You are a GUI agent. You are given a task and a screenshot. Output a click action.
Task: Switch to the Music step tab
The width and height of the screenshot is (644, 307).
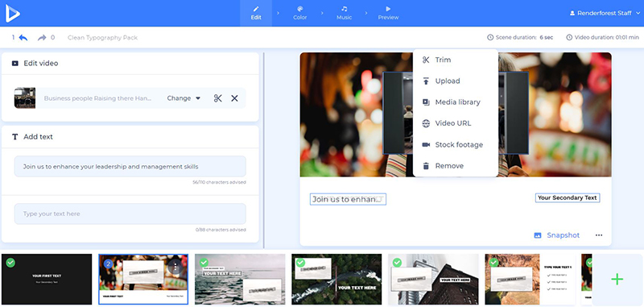tap(345, 13)
